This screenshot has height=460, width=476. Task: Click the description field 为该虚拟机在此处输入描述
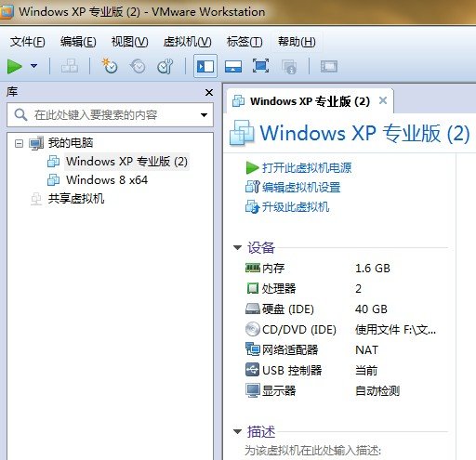pos(312,451)
